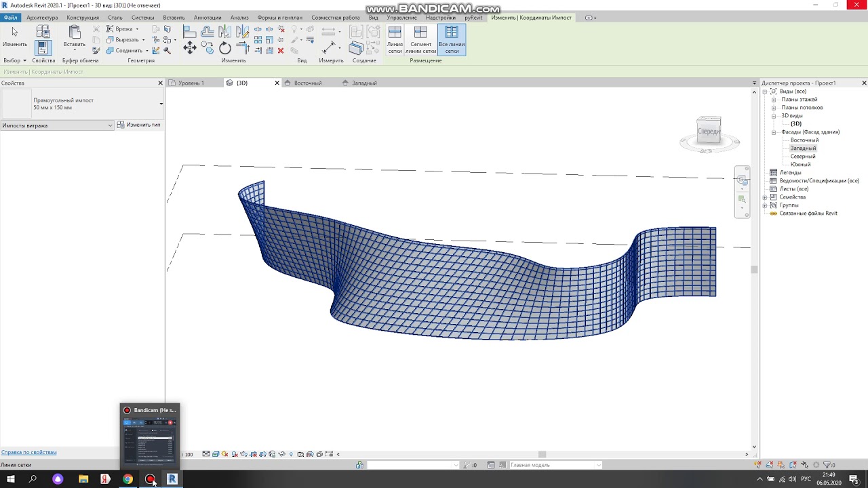868x488 pixels.
Task: Enable One Segment grid line placement
Action: point(420,40)
